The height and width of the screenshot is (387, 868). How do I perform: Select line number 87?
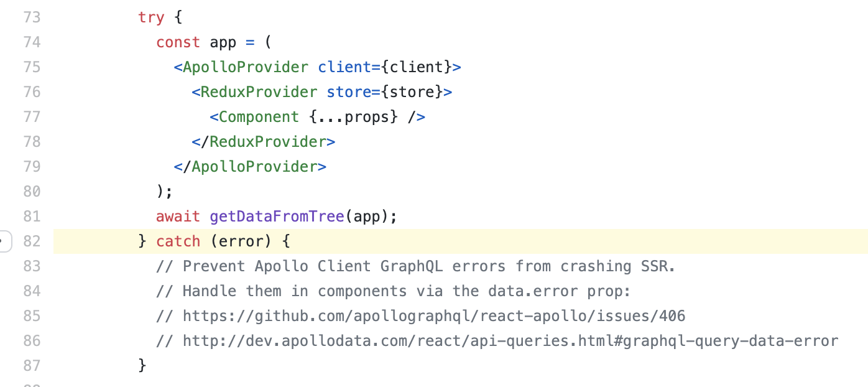[x=32, y=366]
